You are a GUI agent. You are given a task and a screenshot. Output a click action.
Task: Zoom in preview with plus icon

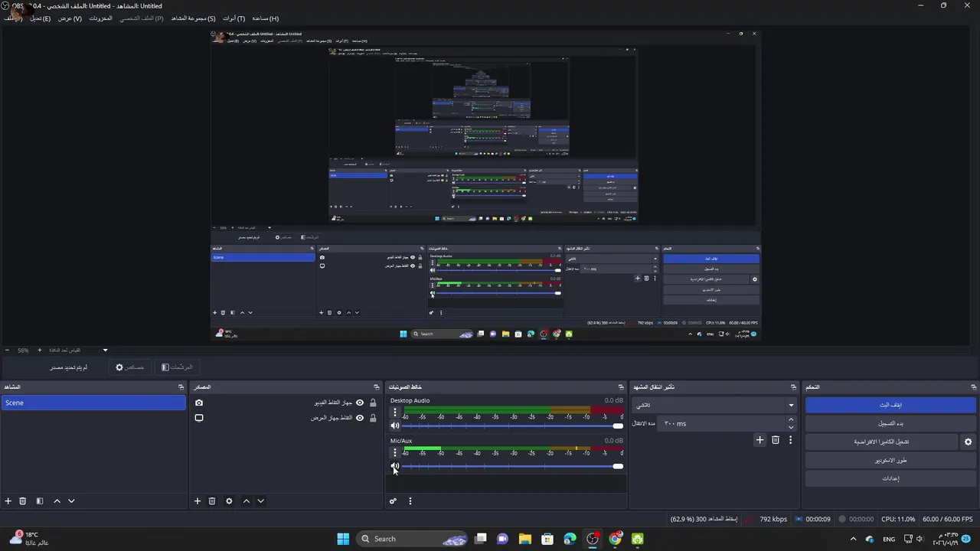40,350
